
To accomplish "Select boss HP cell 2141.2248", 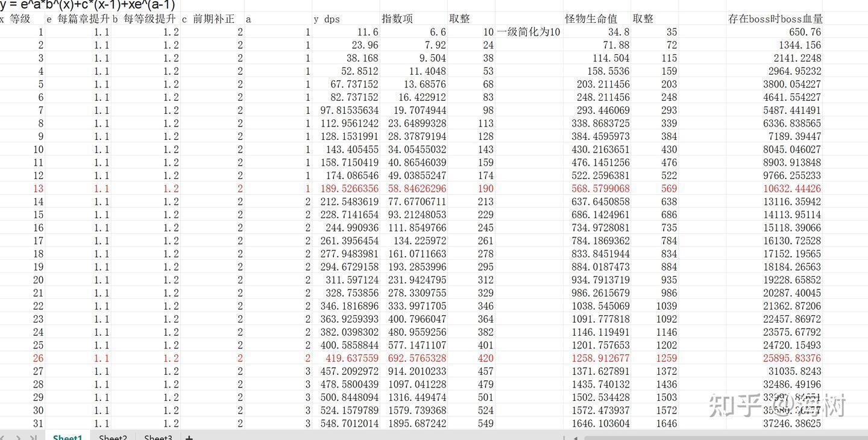I will (775, 58).
